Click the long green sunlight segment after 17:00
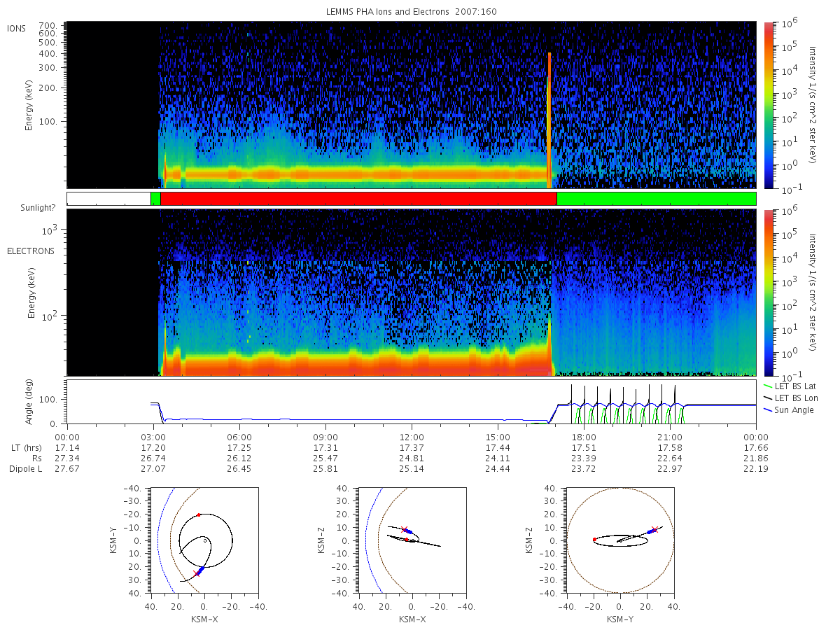 [x=656, y=199]
